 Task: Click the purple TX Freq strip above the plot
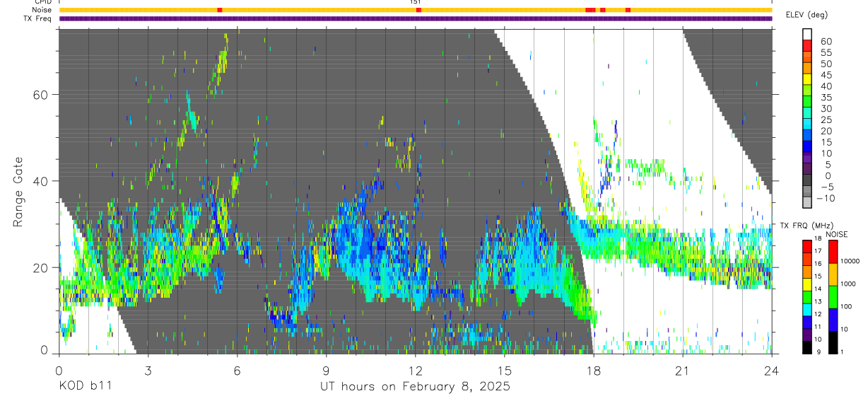pyautogui.click(x=416, y=18)
